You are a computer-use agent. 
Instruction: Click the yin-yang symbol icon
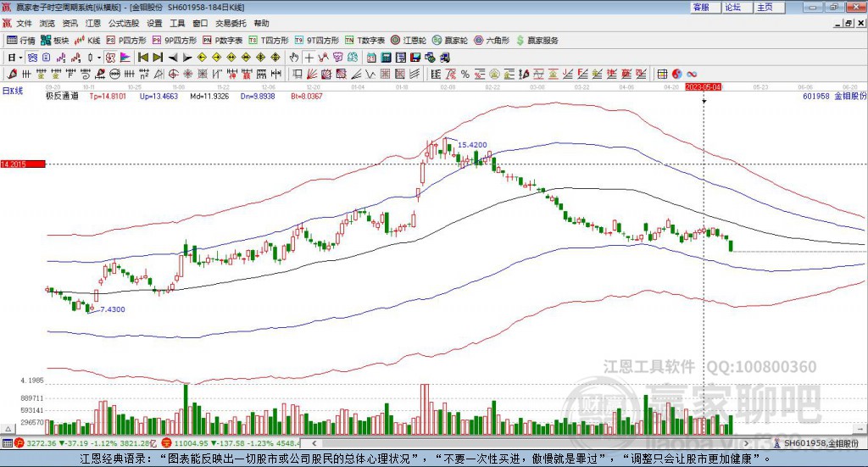click(x=676, y=74)
